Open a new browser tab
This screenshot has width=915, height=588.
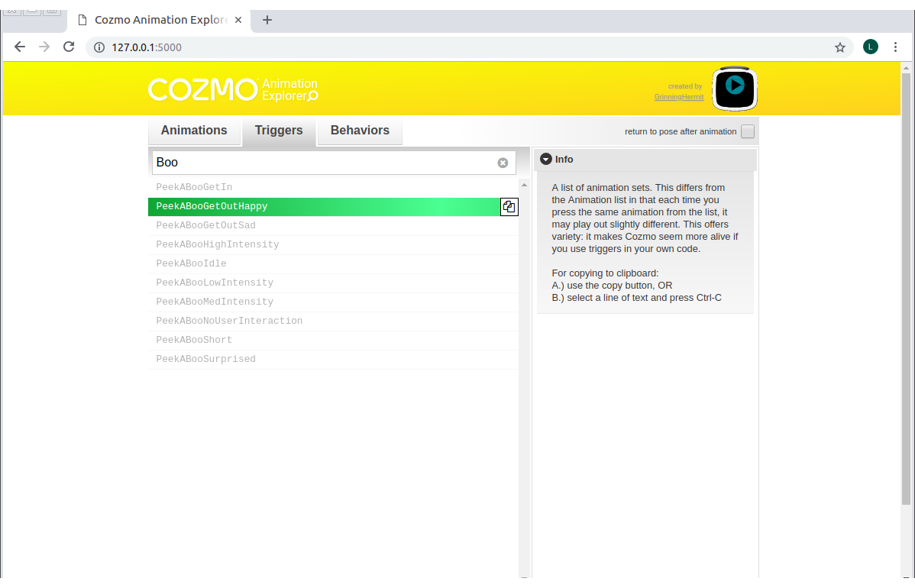(x=267, y=20)
